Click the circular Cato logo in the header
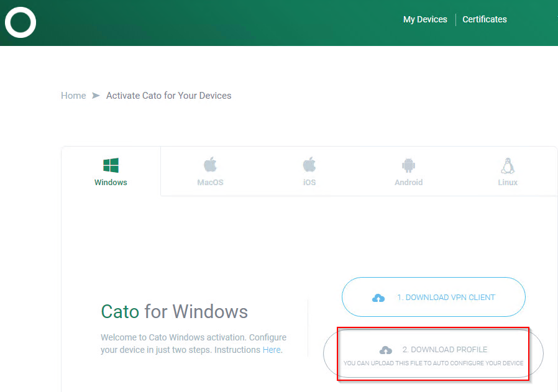This screenshot has width=558, height=392. click(x=20, y=22)
